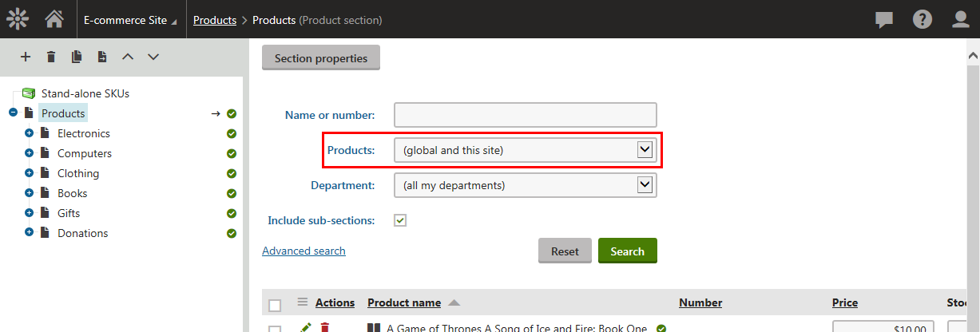Uncheck the Include sub-sections checkbox
The width and height of the screenshot is (980, 332).
[401, 220]
